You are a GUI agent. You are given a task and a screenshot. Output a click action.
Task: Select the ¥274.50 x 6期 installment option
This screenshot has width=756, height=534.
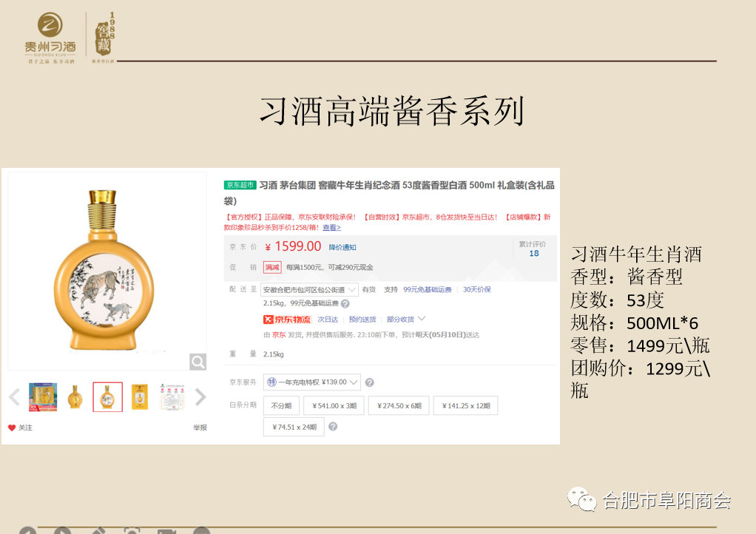point(399,406)
